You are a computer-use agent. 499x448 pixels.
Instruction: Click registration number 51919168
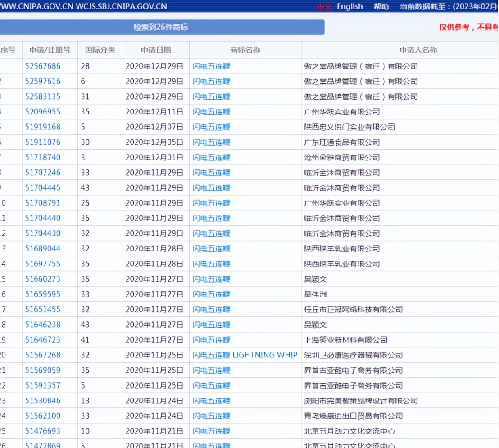[43, 127]
